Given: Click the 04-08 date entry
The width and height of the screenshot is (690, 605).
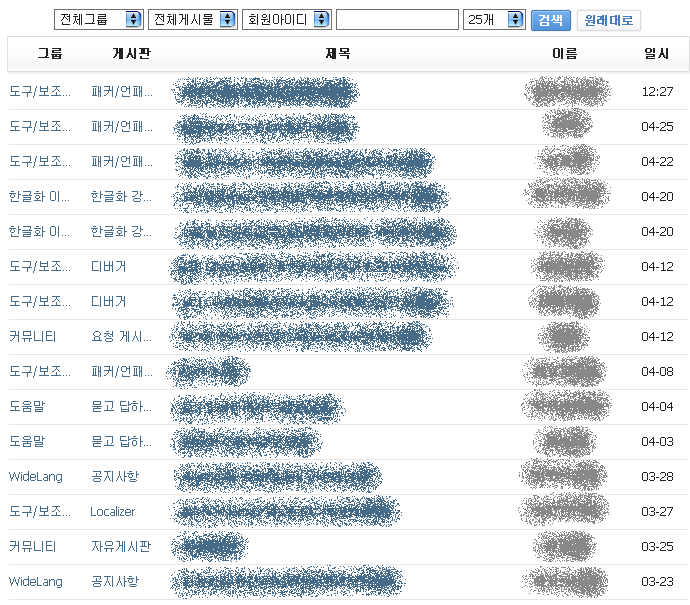Looking at the screenshot, I should [x=657, y=372].
